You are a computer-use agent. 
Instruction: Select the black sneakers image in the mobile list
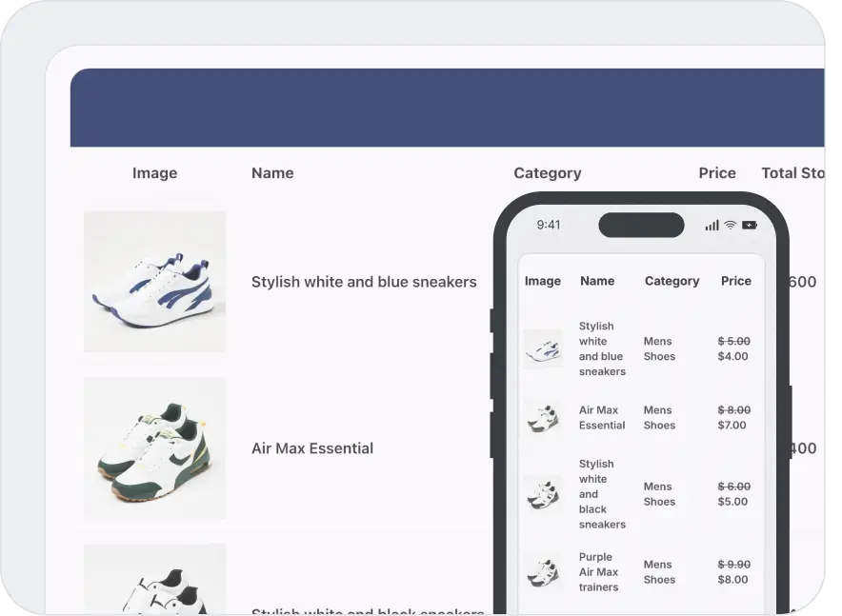point(543,494)
